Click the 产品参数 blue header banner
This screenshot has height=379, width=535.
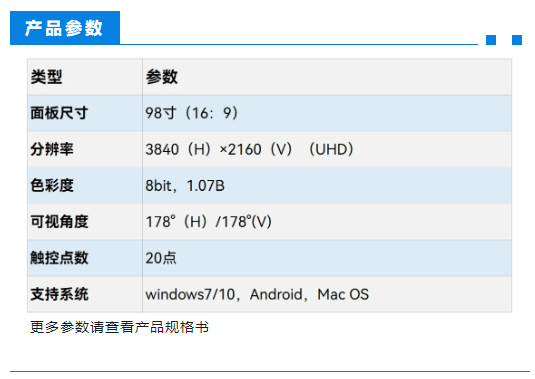coord(65,28)
